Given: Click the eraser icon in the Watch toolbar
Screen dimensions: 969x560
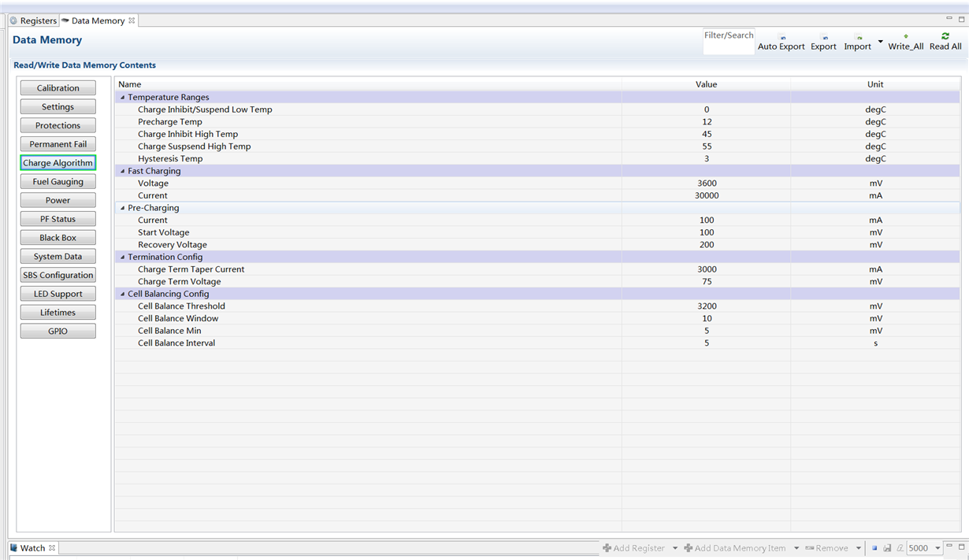Looking at the screenshot, I should 900,548.
